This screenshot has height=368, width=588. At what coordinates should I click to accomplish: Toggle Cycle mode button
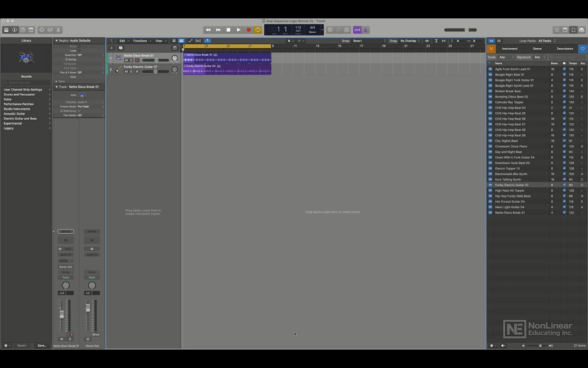258,30
